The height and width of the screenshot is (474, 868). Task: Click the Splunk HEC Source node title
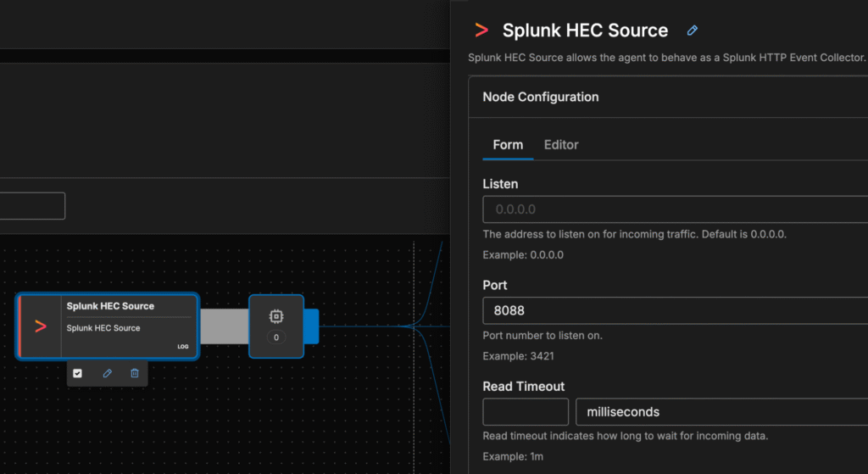[x=110, y=306]
